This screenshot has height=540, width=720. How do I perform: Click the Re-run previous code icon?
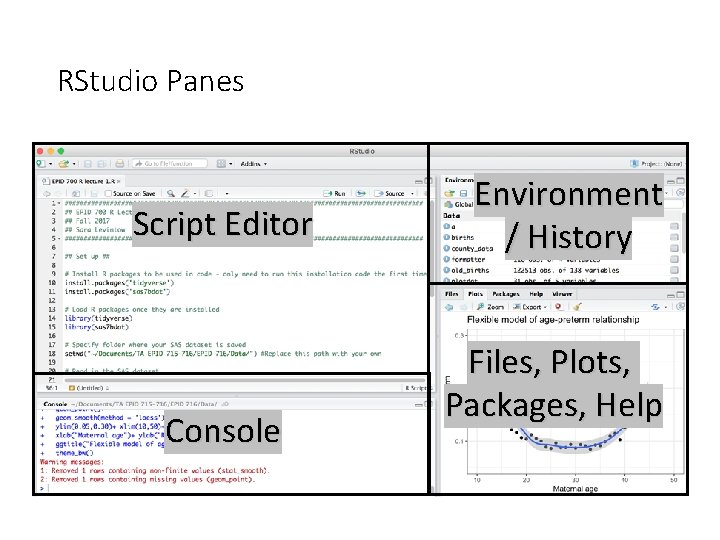coord(361,194)
